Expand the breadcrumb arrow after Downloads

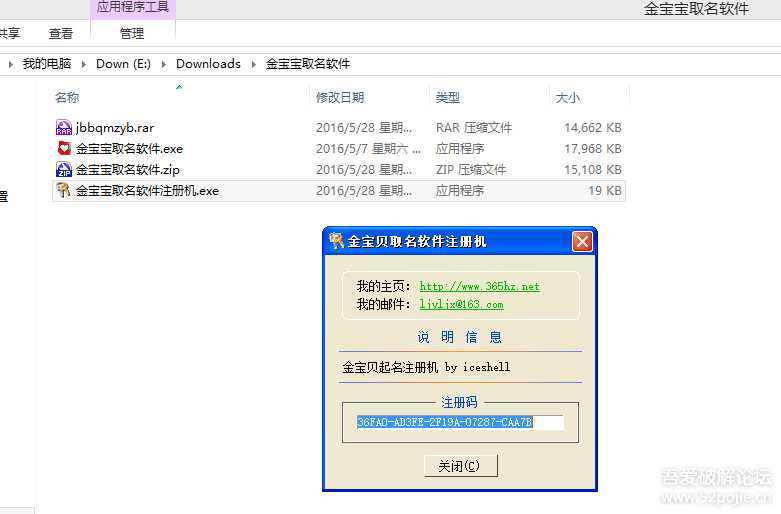tap(254, 64)
